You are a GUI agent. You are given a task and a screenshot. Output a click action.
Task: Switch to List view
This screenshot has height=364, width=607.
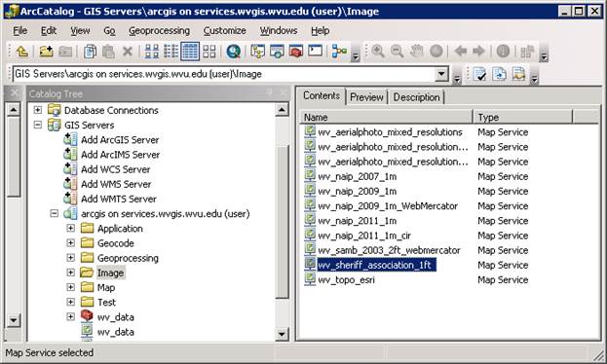pos(171,51)
